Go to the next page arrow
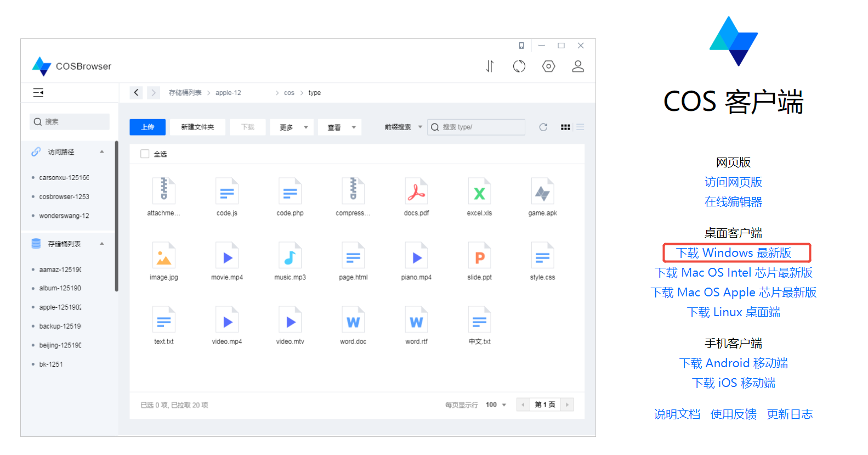The width and height of the screenshot is (868, 455). (567, 405)
